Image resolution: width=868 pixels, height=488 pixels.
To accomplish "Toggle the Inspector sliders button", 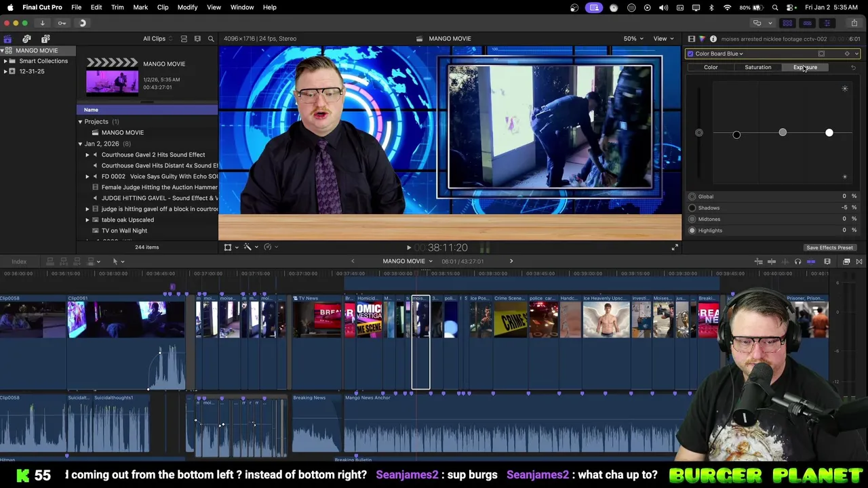I will tap(827, 23).
